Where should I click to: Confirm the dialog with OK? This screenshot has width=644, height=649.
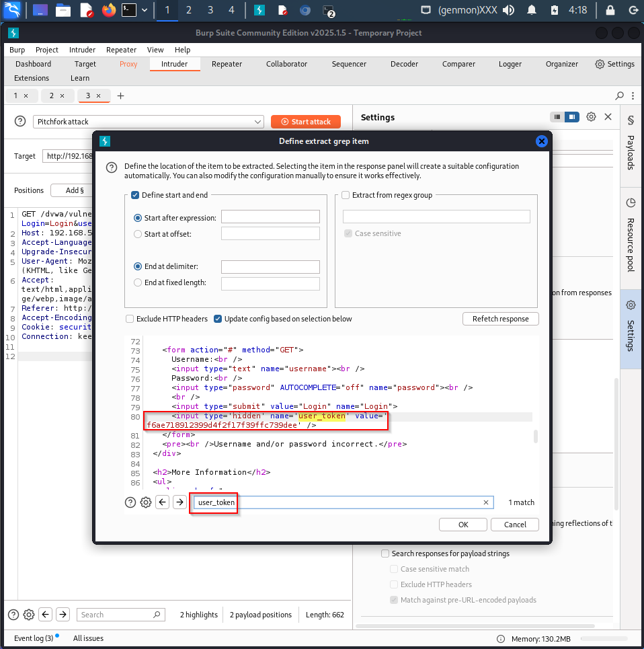pyautogui.click(x=463, y=525)
